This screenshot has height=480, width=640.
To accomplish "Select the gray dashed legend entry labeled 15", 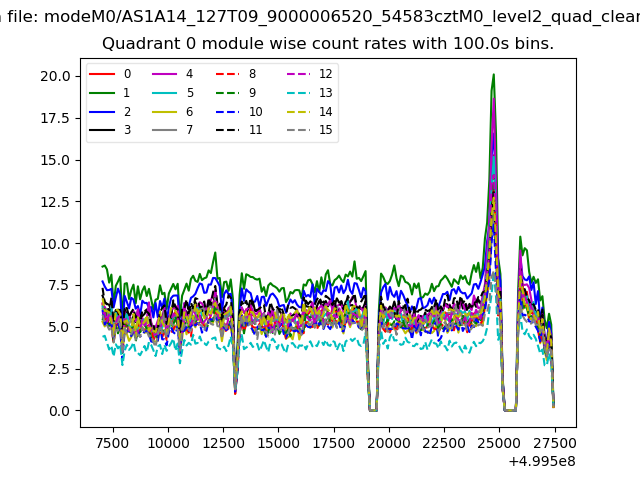I will [298, 131].
